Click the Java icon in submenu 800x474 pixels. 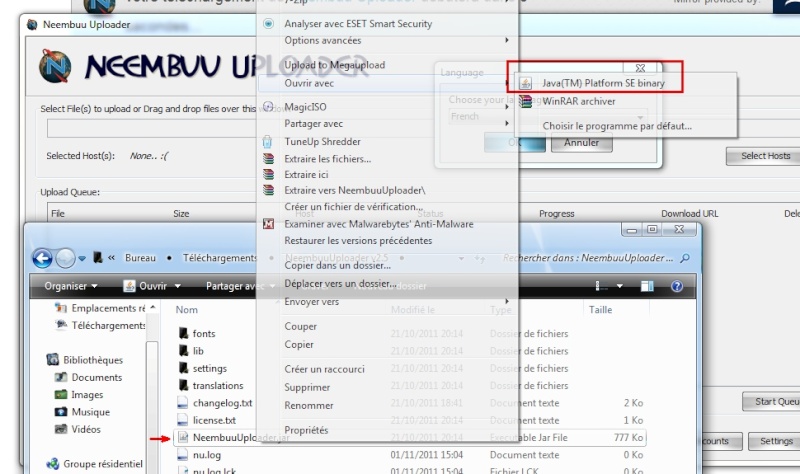pos(526,83)
